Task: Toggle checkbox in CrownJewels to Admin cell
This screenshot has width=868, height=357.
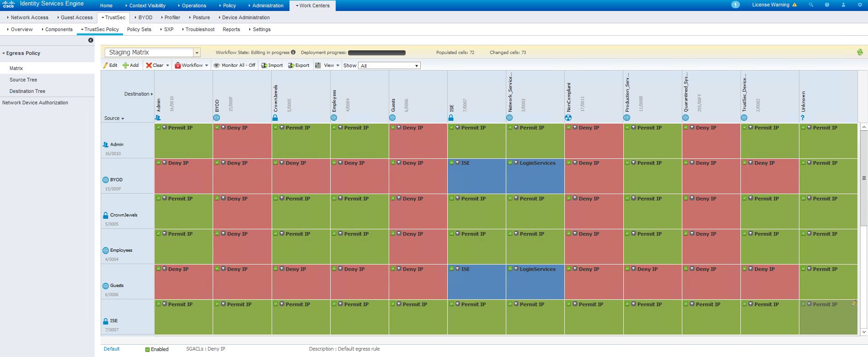Action: pyautogui.click(x=158, y=199)
